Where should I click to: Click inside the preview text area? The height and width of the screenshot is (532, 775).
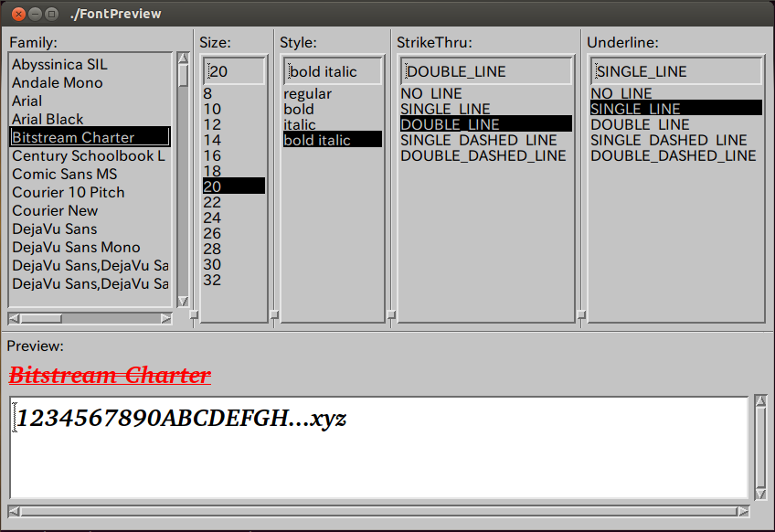pyautogui.click(x=379, y=448)
